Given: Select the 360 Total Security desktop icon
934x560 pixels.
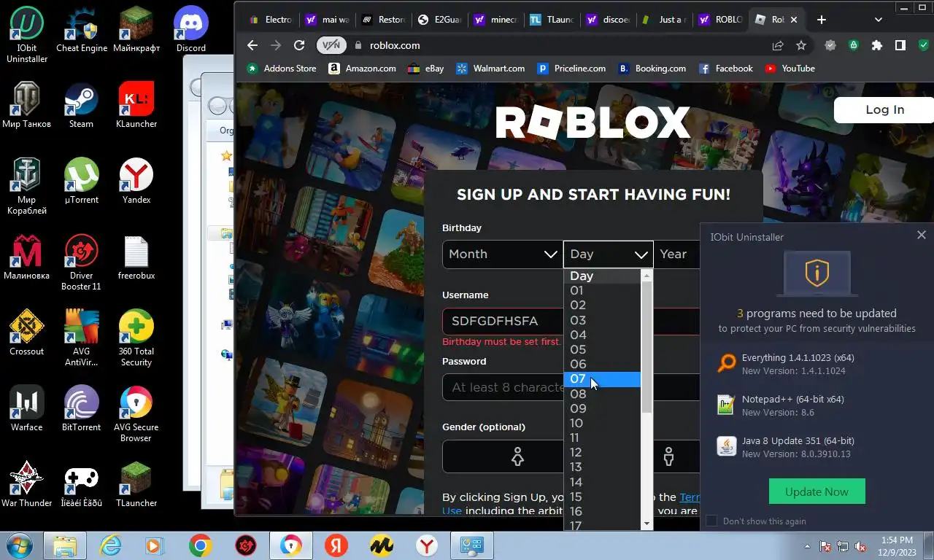Looking at the screenshot, I should point(136,338).
